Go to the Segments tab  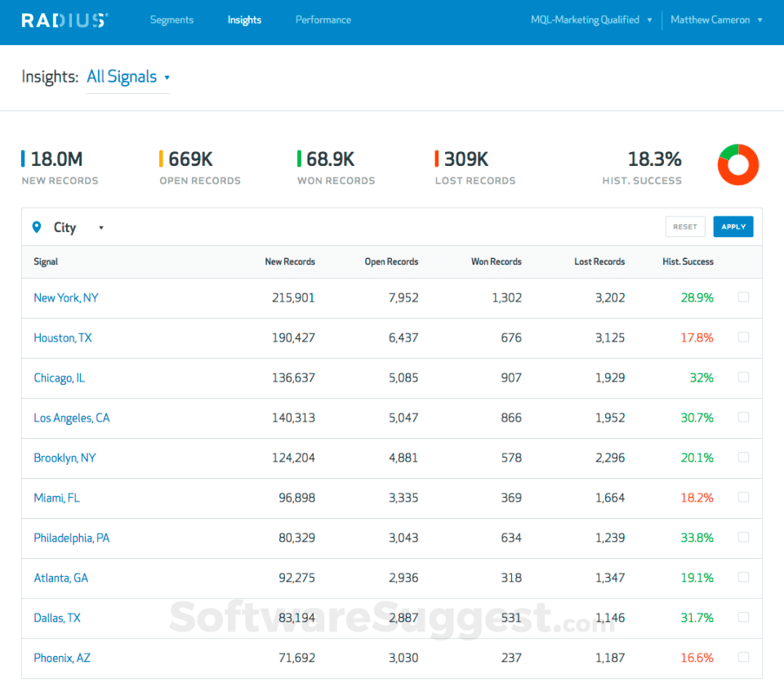point(171,20)
